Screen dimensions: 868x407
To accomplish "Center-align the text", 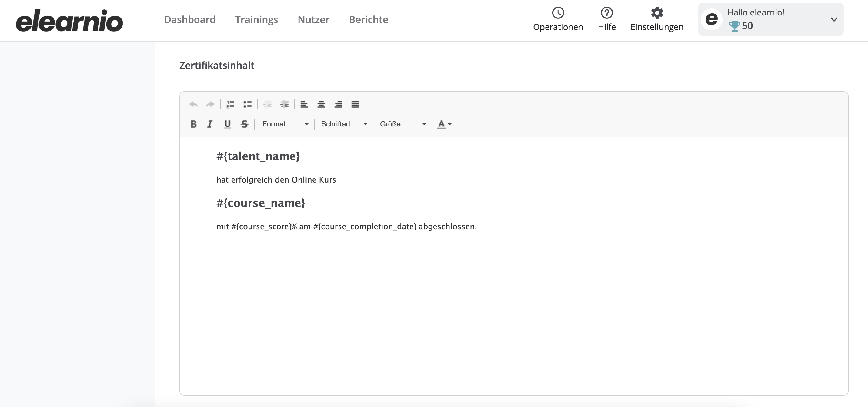I will pyautogui.click(x=321, y=104).
